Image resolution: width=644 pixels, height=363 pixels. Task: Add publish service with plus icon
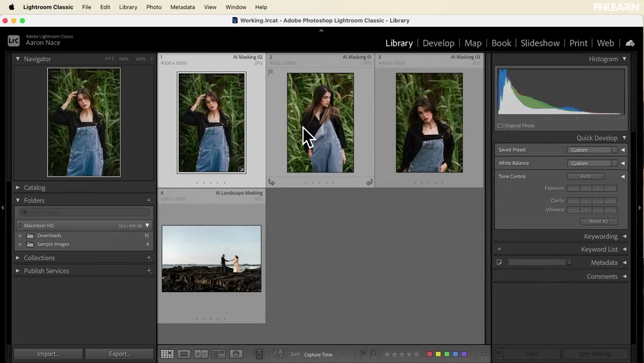[x=149, y=271]
